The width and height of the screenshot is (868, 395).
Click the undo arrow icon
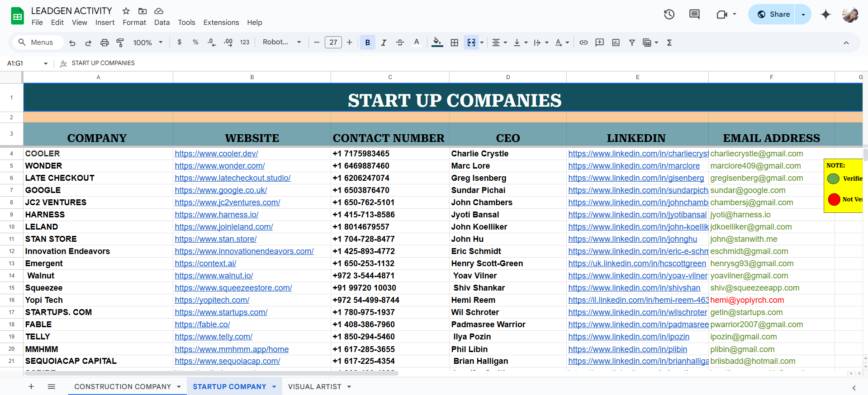pyautogui.click(x=72, y=42)
